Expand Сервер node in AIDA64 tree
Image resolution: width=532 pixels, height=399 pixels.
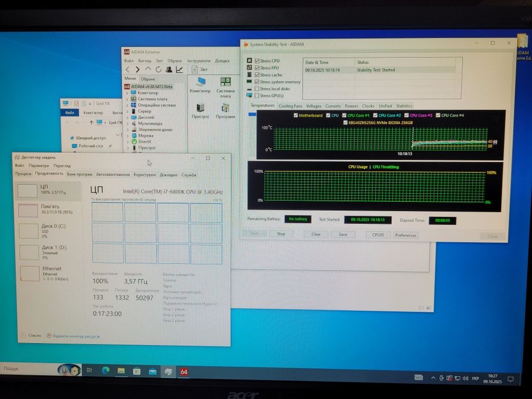pos(127,111)
